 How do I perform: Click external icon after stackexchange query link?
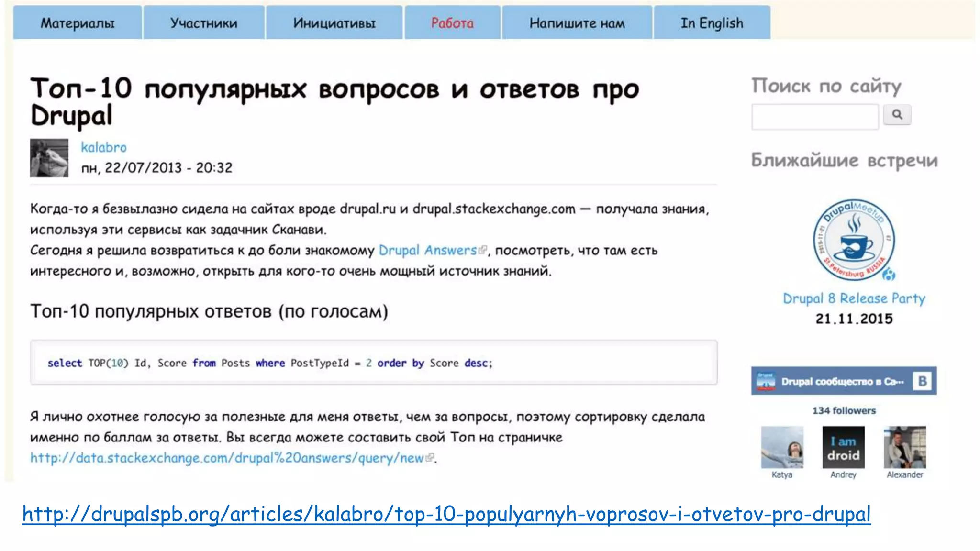[430, 458]
